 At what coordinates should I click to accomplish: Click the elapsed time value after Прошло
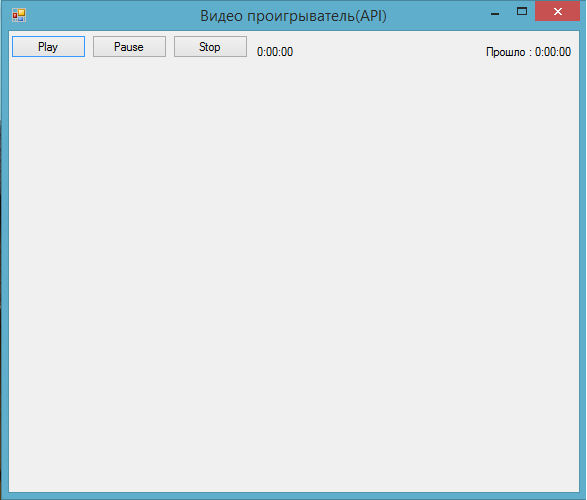click(553, 52)
